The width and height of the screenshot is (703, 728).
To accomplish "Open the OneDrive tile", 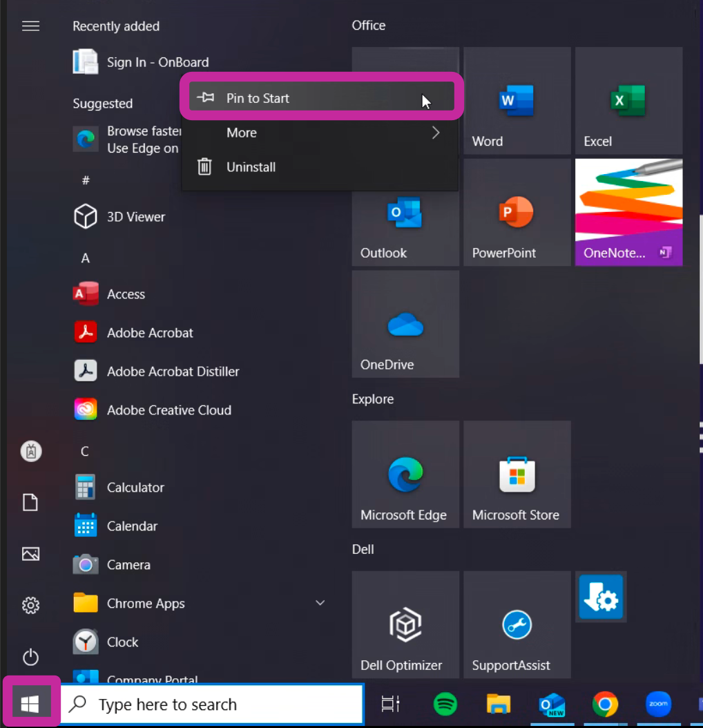I will coord(405,325).
